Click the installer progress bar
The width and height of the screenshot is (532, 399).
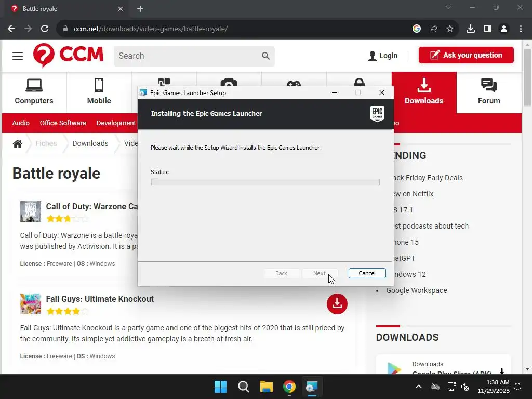[x=265, y=182]
